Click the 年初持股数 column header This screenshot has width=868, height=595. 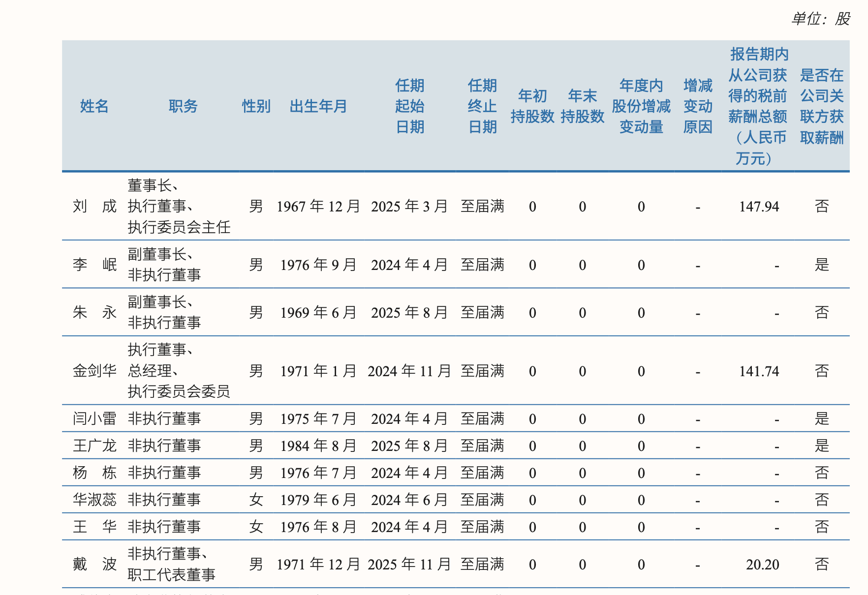coord(532,106)
